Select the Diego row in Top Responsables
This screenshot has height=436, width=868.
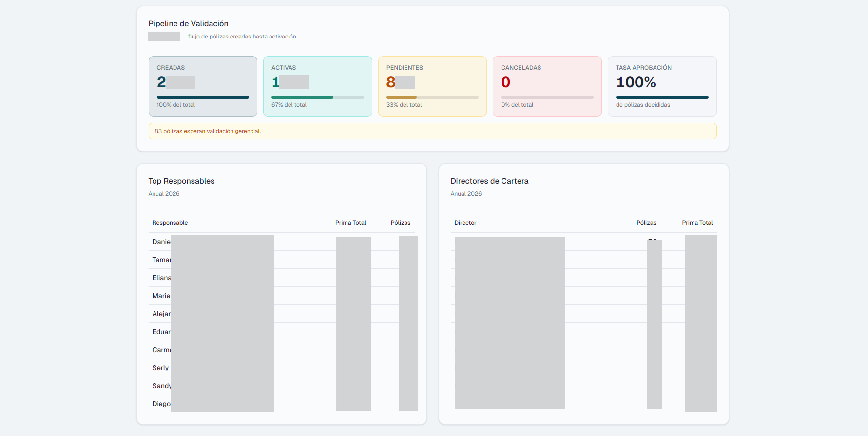click(x=161, y=404)
